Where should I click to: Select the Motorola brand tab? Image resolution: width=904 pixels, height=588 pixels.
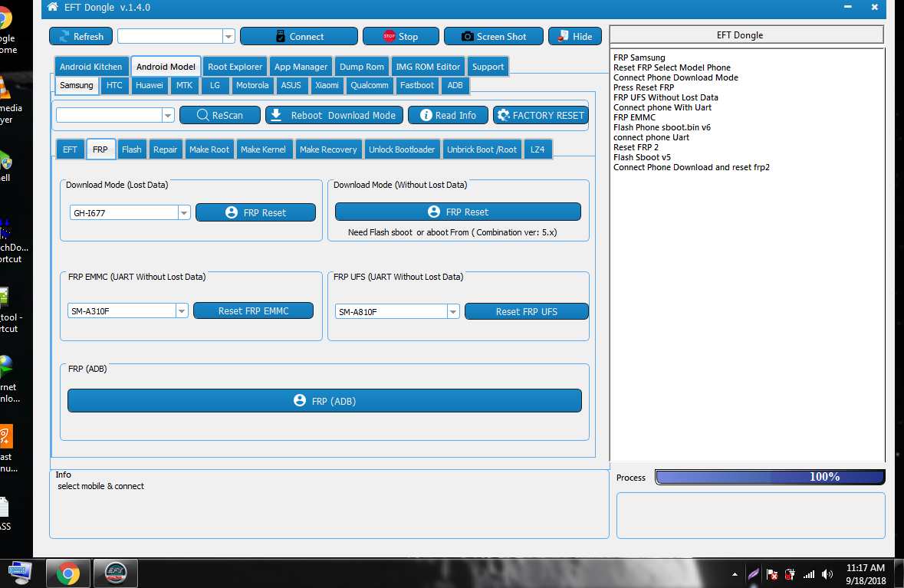click(x=252, y=85)
